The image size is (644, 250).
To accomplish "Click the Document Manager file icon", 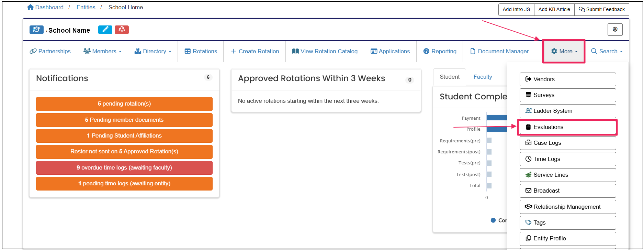I will pyautogui.click(x=473, y=51).
